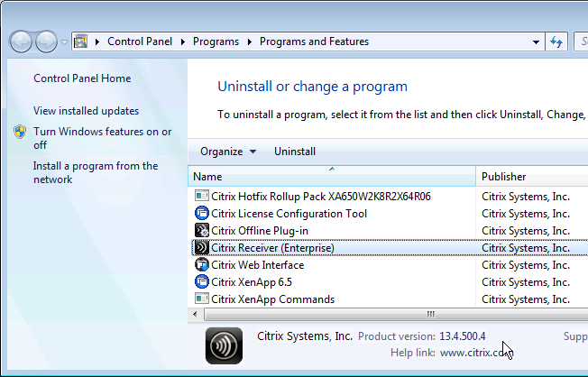Click the Citrix XenApp 6.5 icon
Viewport: 588px width, 377px height.
click(x=202, y=282)
